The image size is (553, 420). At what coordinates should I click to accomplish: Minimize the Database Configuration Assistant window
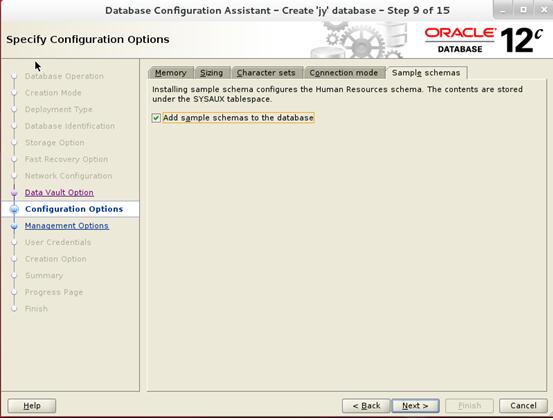[504, 10]
